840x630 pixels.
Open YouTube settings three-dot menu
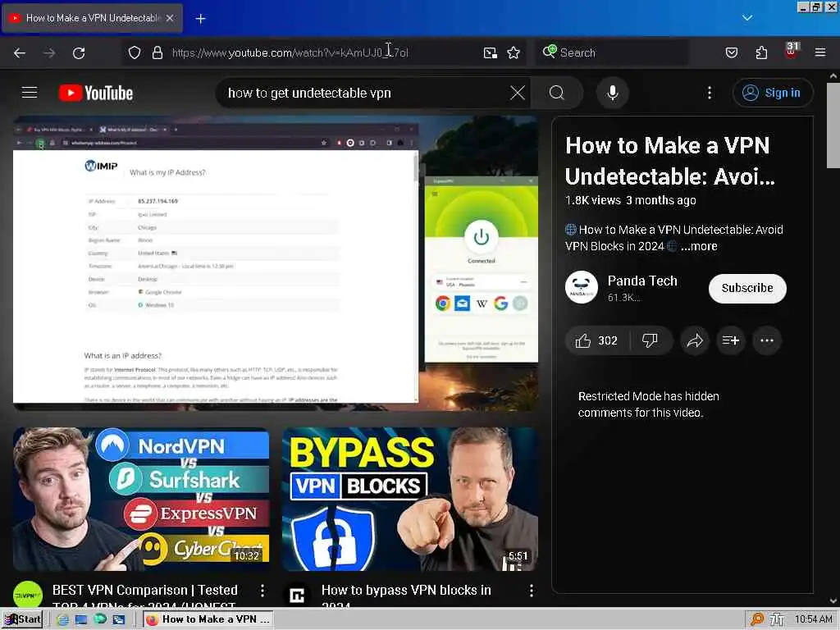pos(710,93)
